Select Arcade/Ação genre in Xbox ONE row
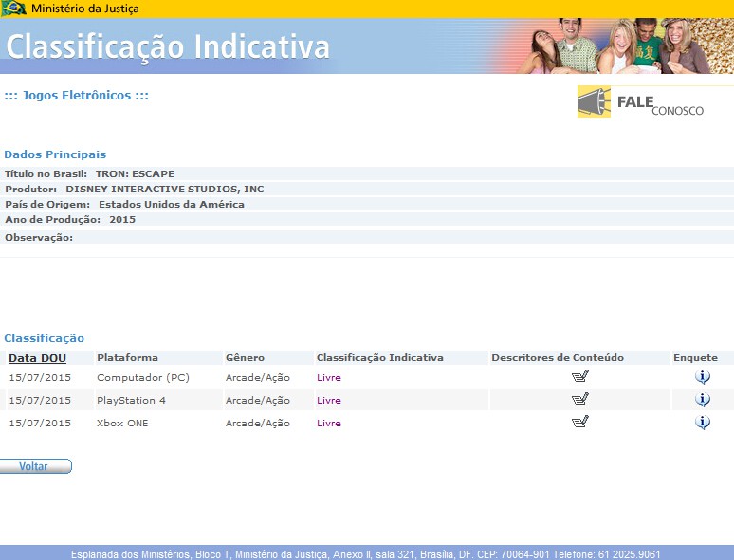Screen dimensions: 734x560 pyautogui.click(x=257, y=424)
